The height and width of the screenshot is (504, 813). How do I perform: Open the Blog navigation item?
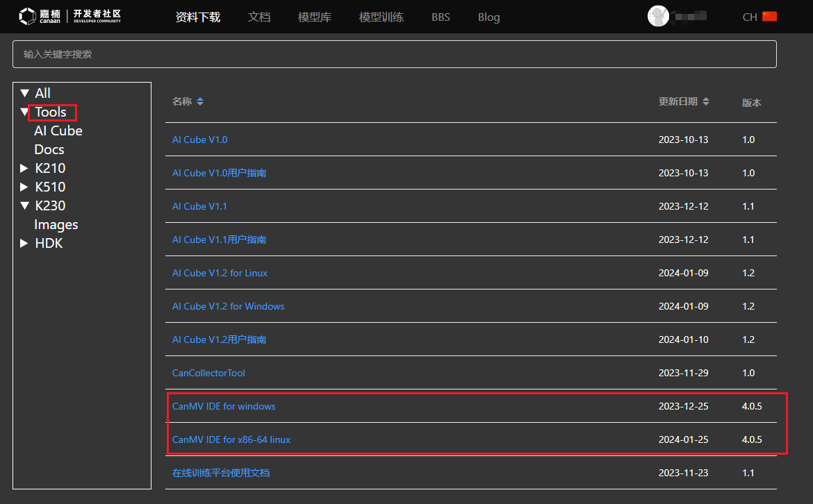[x=489, y=17]
